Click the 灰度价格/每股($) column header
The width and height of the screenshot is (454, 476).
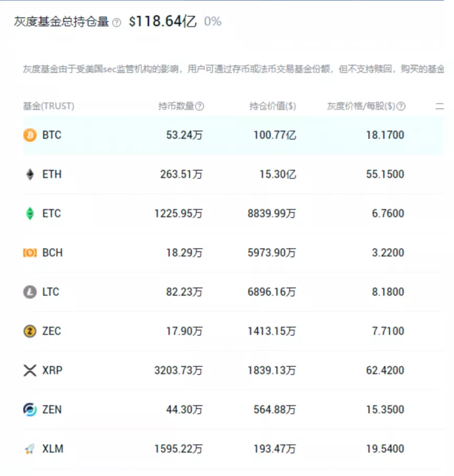[x=361, y=106]
